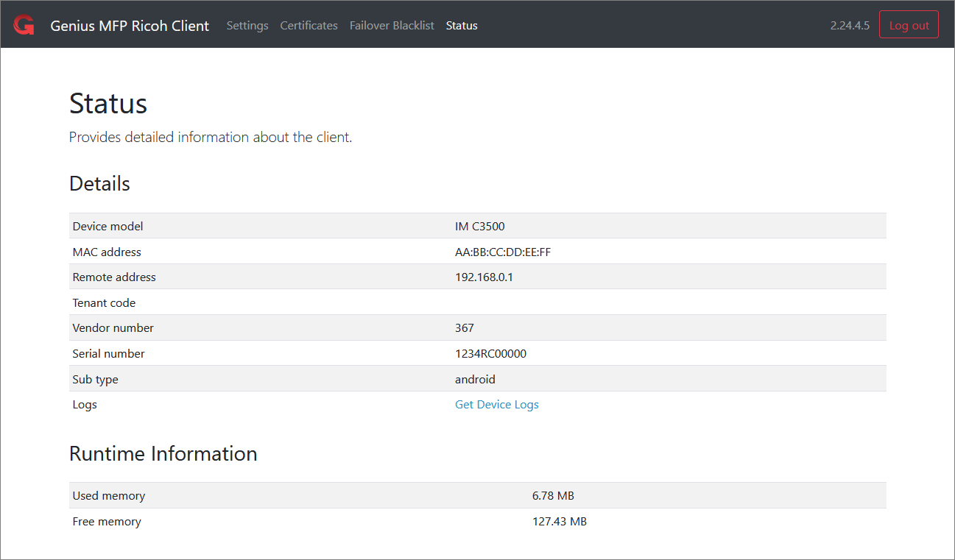Click the Tenant code label
This screenshot has height=560, width=955.
(x=104, y=302)
